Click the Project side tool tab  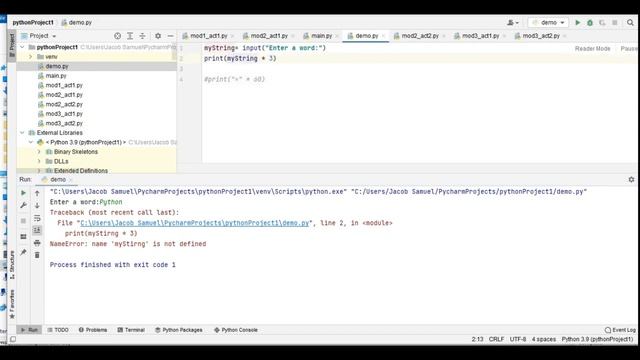[x=12, y=45]
